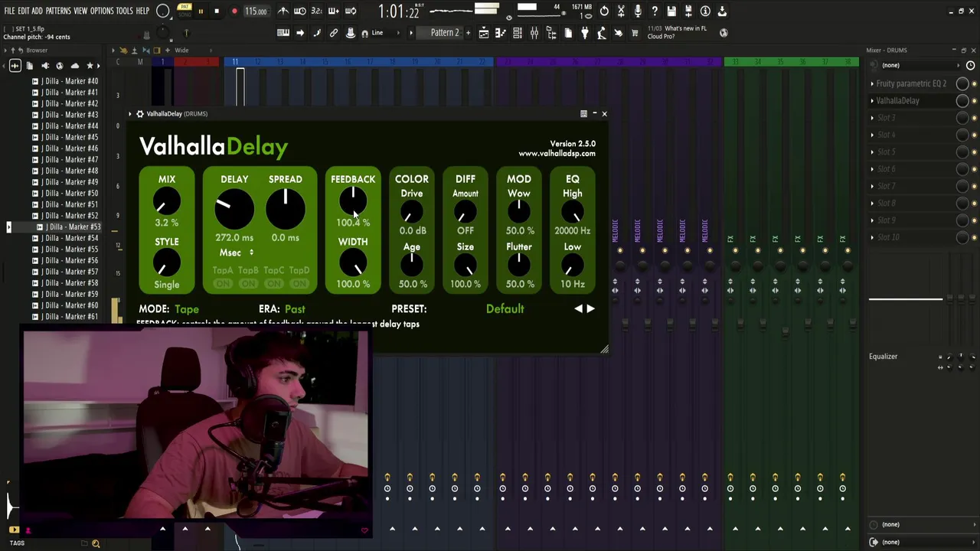Toggle the loop recording icon

coord(351,11)
